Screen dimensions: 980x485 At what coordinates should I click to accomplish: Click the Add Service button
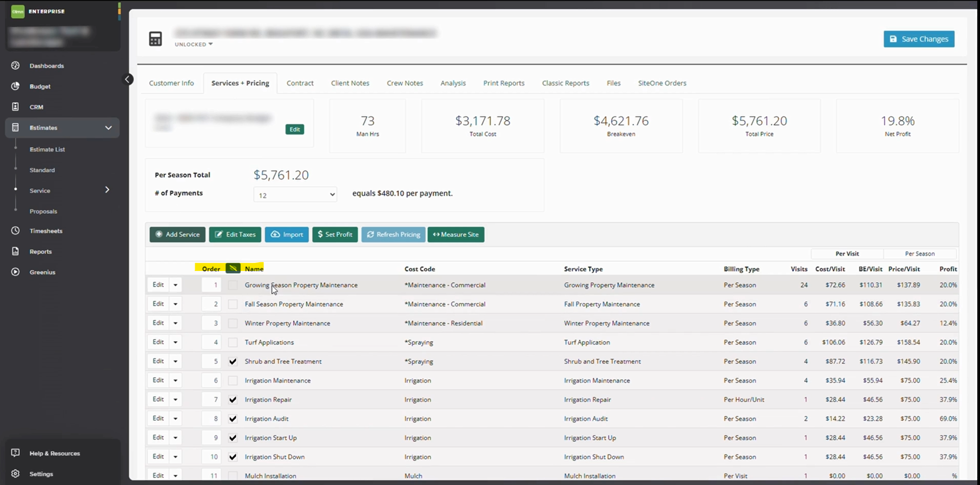coord(177,234)
